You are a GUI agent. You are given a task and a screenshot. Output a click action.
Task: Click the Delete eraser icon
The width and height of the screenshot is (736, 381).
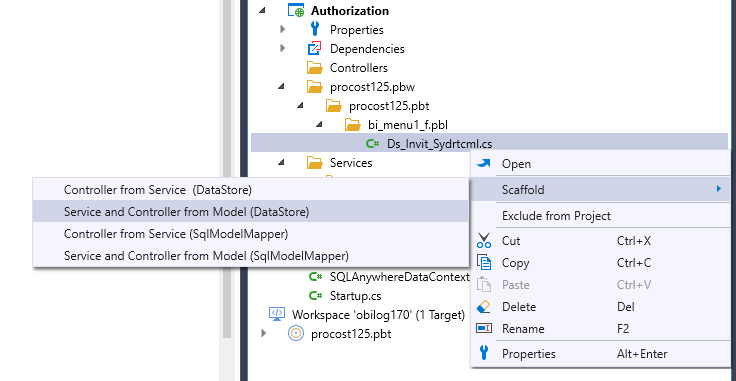pos(483,306)
